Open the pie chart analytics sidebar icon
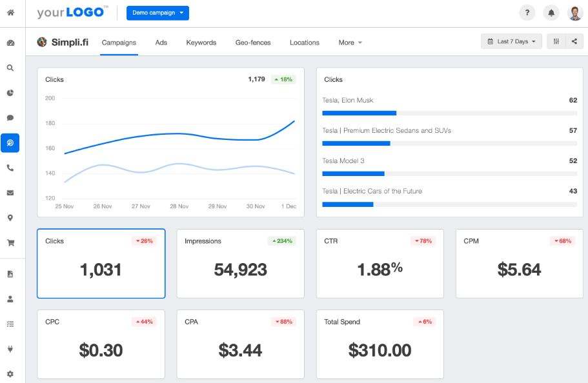The image size is (588, 383). [x=10, y=93]
